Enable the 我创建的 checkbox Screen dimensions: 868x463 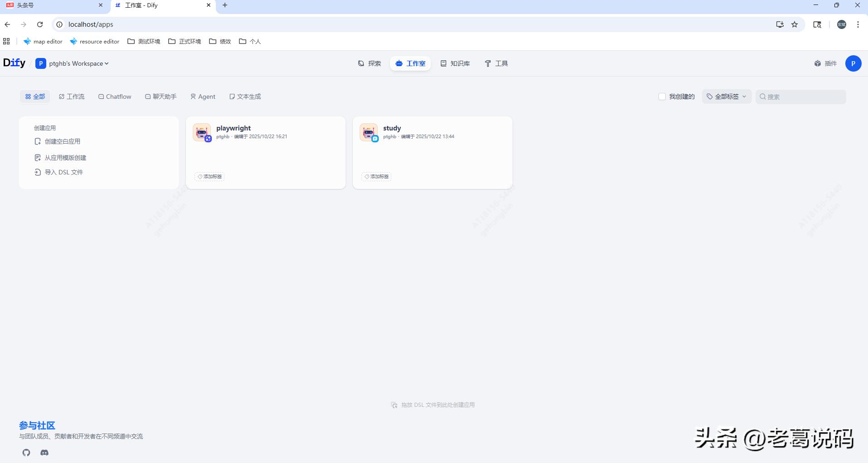(x=662, y=96)
